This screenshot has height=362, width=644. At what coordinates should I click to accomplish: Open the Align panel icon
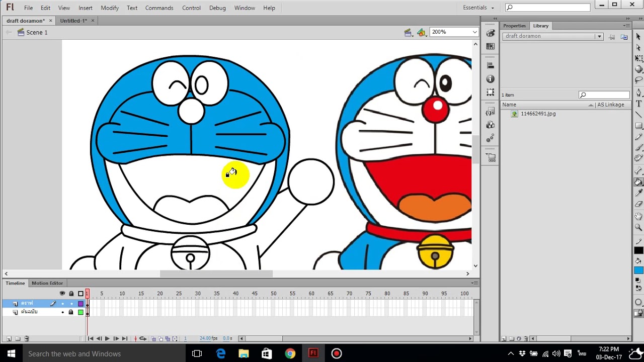491,65
